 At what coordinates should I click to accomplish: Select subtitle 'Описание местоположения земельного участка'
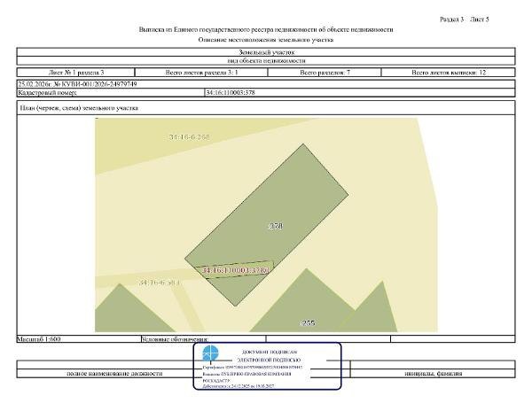point(266,40)
